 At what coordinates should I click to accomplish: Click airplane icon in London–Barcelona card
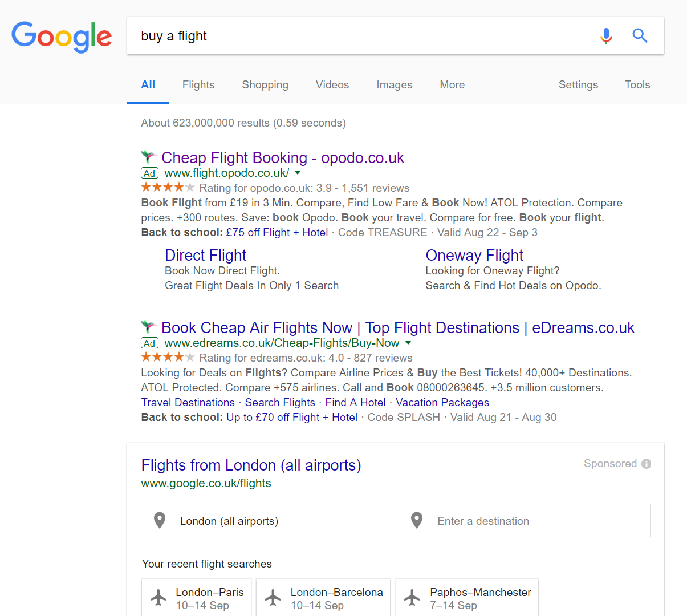click(273, 598)
